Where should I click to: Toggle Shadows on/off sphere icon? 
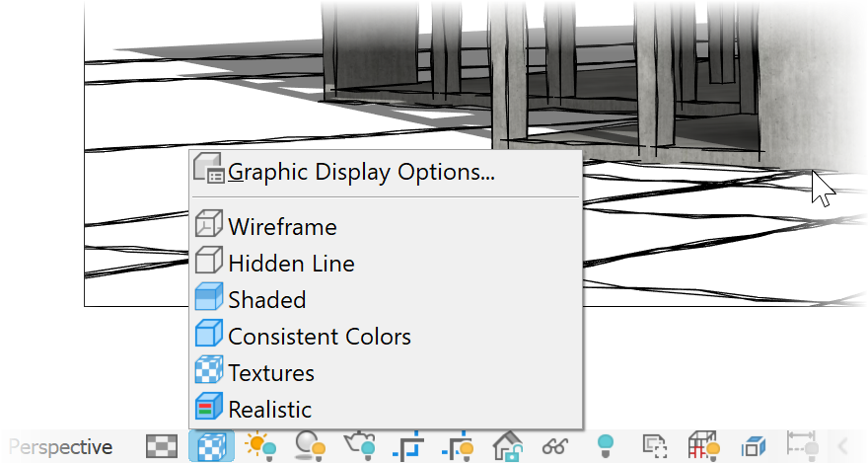(310, 446)
